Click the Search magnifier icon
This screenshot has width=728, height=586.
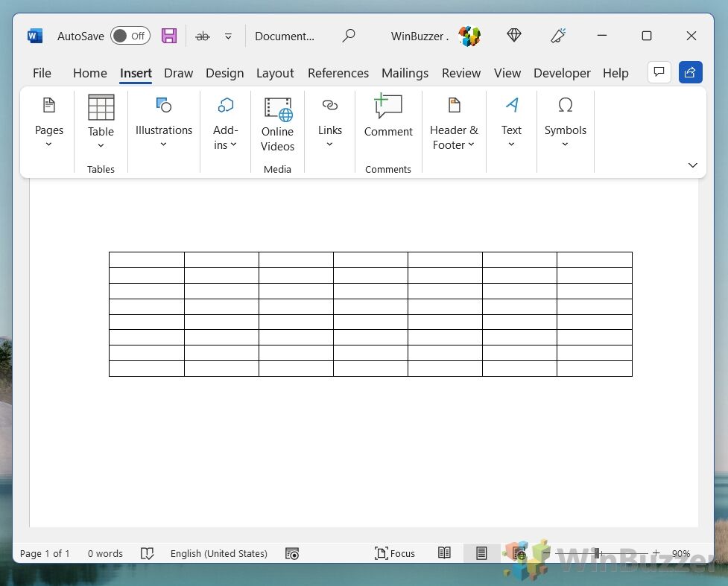[x=348, y=36]
